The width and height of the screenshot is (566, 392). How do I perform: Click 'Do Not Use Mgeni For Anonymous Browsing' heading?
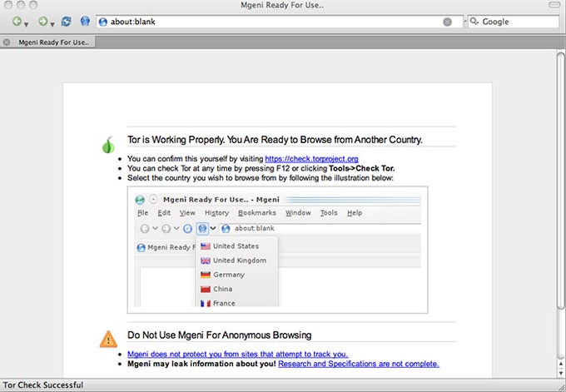(219, 335)
